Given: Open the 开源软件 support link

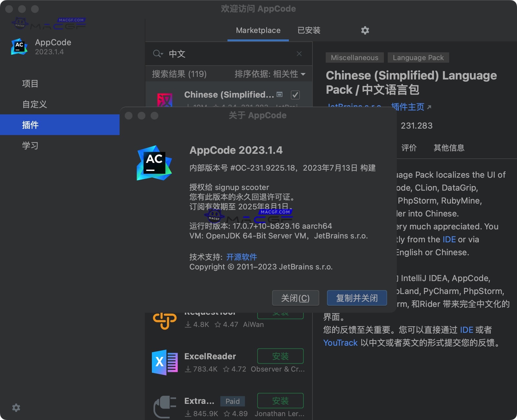Looking at the screenshot, I should tap(241, 257).
